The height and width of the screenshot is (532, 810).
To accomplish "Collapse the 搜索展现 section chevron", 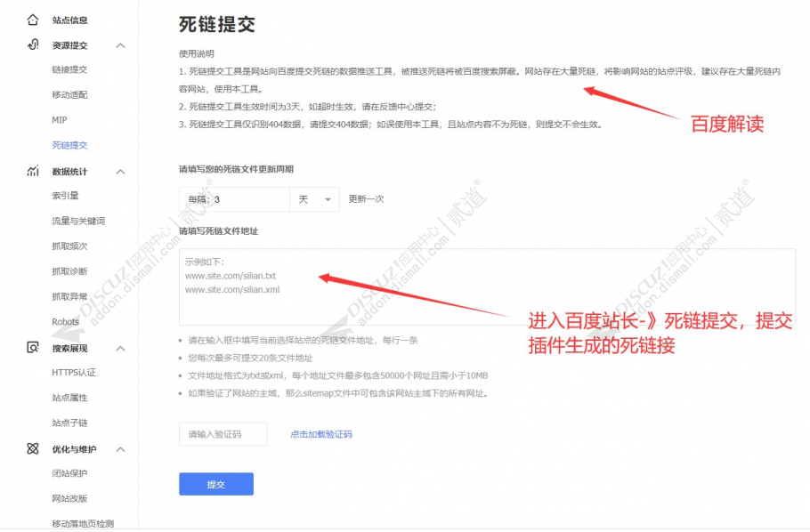I will pyautogui.click(x=120, y=348).
